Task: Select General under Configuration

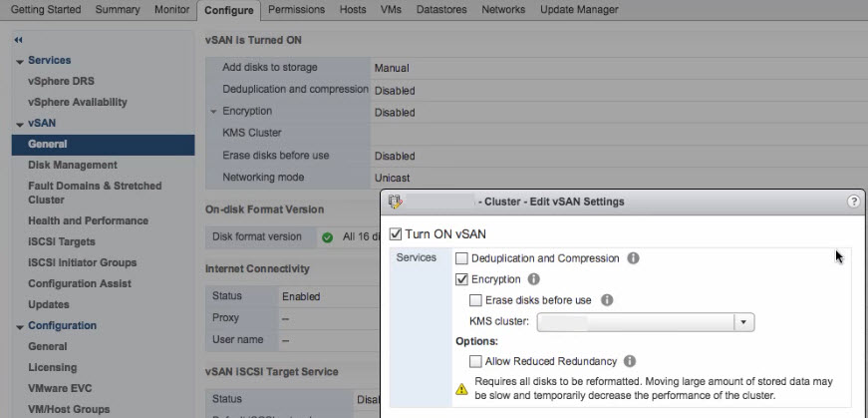Action: click(48, 346)
